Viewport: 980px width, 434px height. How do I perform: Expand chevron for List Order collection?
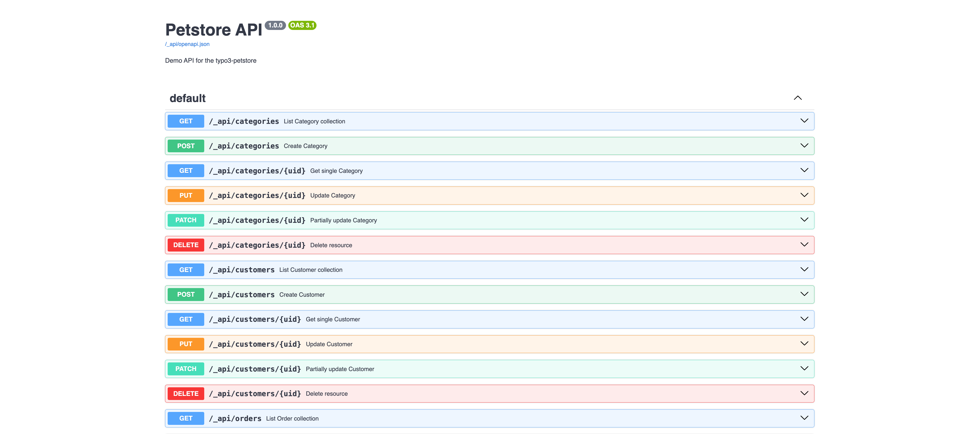click(x=804, y=418)
